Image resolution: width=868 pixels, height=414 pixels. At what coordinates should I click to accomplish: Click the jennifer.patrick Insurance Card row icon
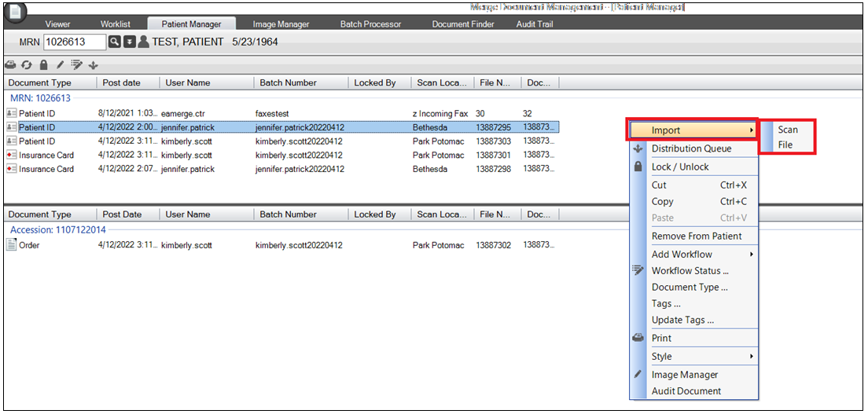(12, 169)
